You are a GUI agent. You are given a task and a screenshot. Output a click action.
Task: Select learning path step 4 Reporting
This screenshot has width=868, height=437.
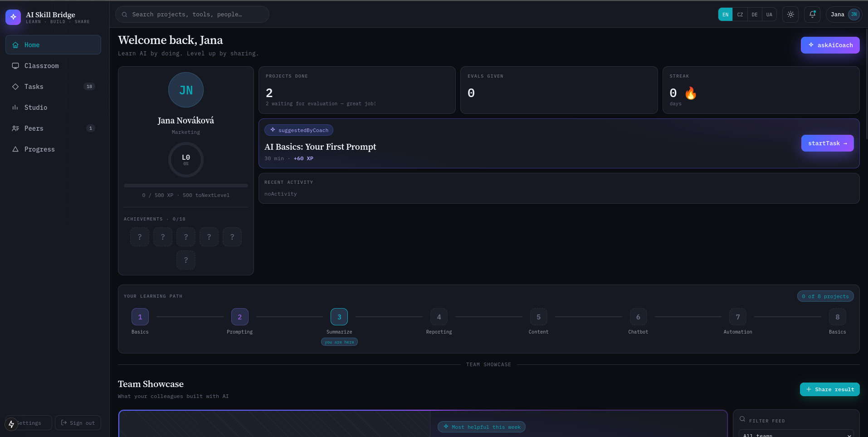click(439, 317)
